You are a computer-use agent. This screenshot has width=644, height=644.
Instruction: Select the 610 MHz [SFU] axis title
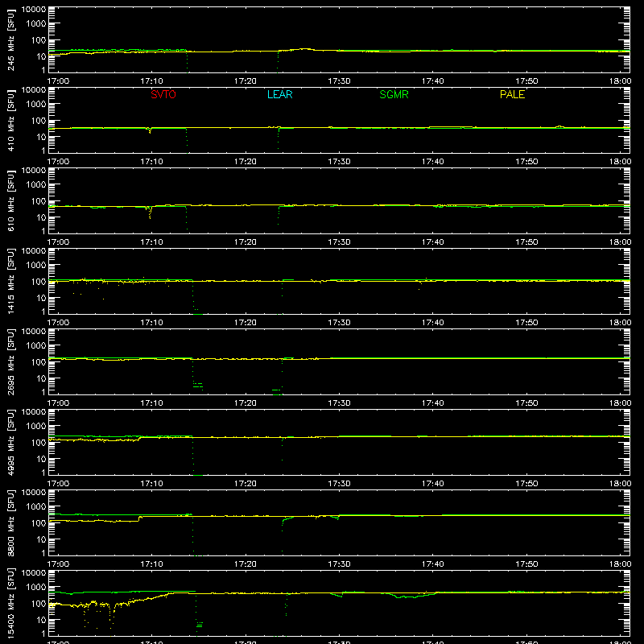click(11, 200)
